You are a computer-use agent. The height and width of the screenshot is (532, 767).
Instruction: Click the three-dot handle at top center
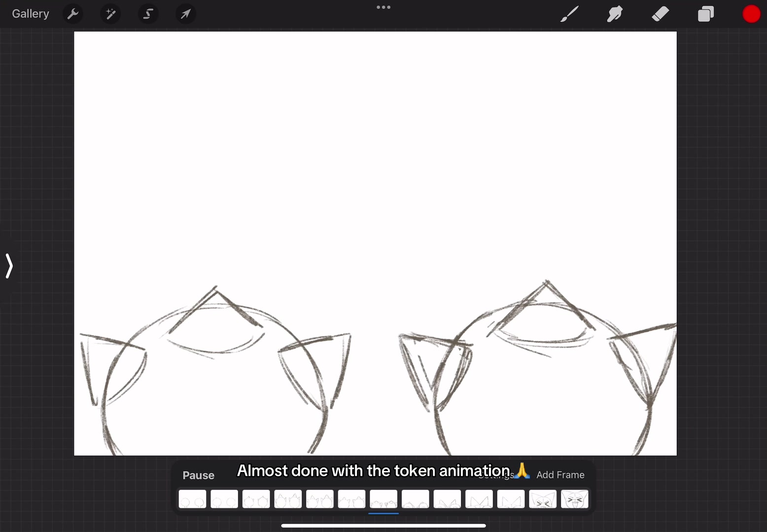(x=383, y=7)
